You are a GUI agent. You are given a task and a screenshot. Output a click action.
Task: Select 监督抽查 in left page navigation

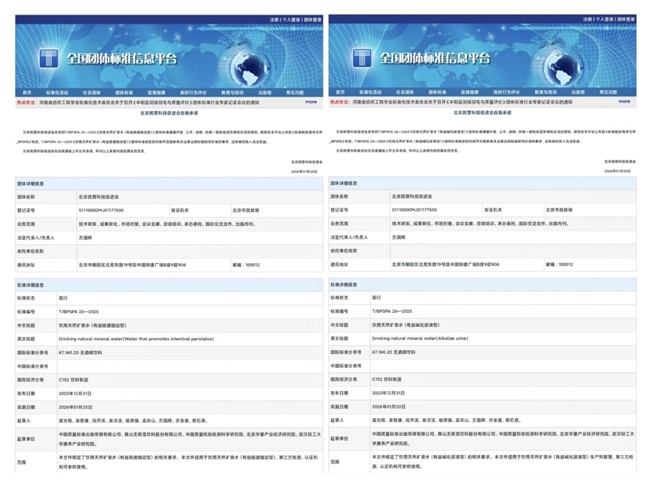coord(156,92)
